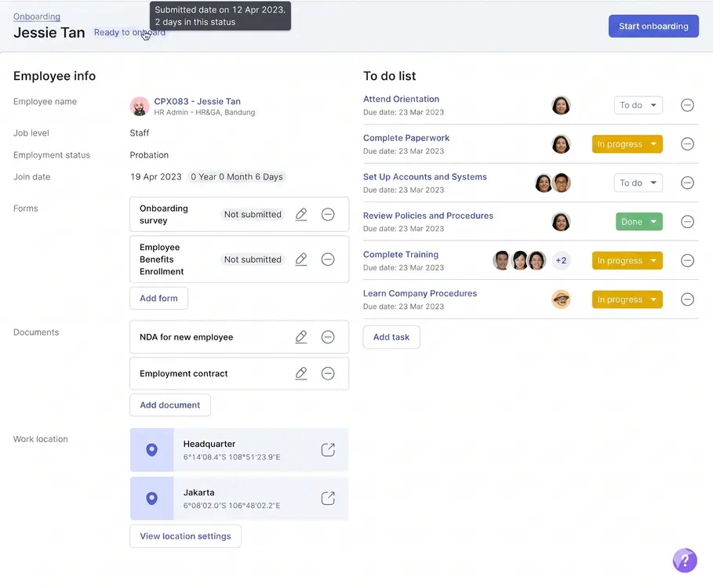Open status dropdown for Attend Orientation
Viewport: 713px width, 588px height.
(638, 104)
